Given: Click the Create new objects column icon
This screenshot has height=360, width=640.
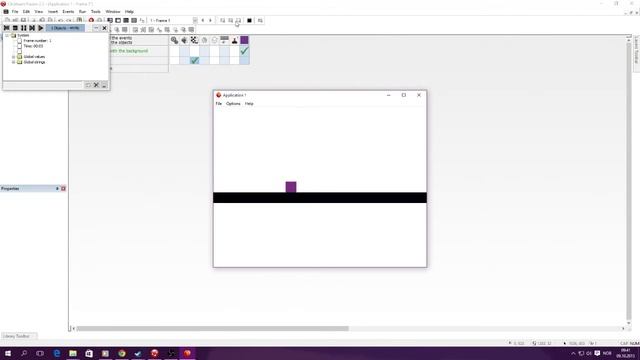Looking at the screenshot, I should click(x=214, y=40).
